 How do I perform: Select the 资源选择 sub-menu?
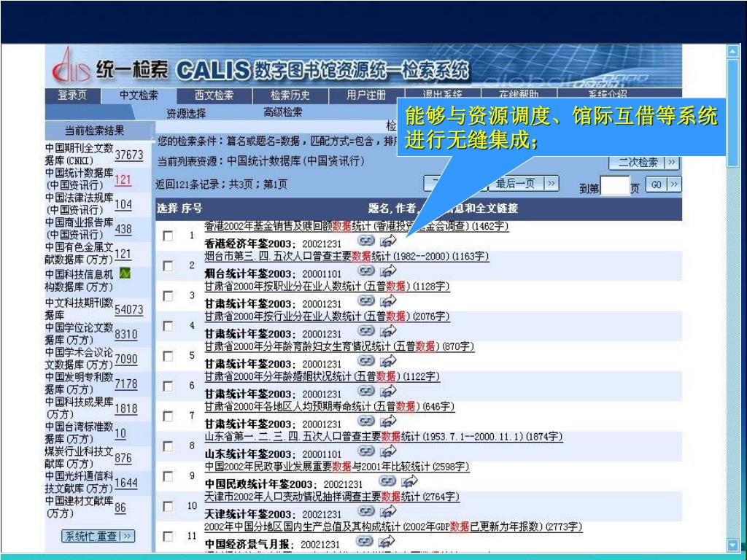tap(186, 113)
